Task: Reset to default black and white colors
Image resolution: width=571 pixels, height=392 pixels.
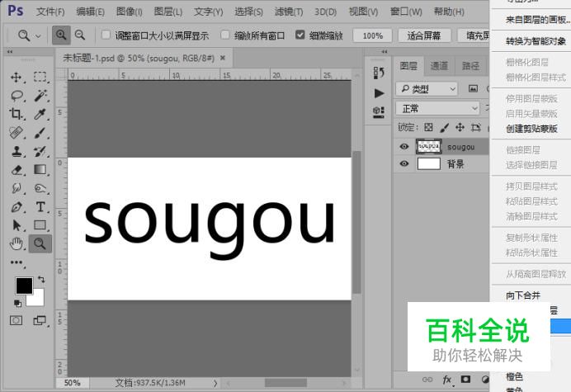Action: point(17,303)
